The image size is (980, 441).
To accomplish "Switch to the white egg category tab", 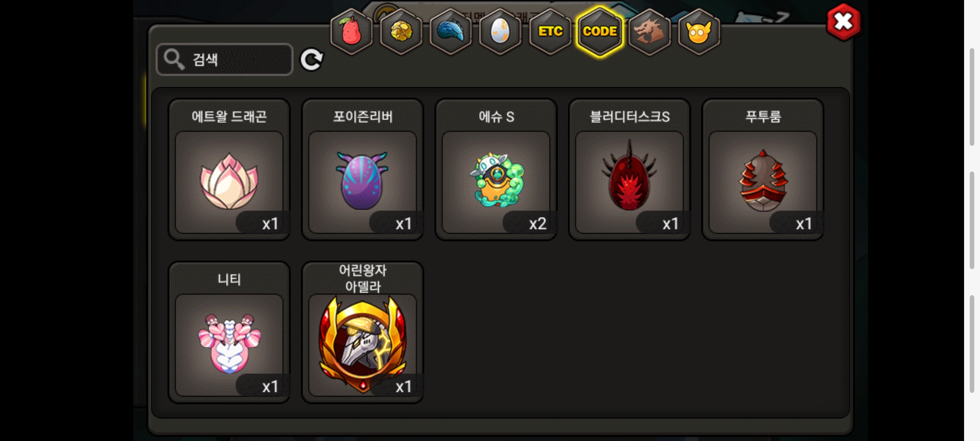I will coord(500,31).
